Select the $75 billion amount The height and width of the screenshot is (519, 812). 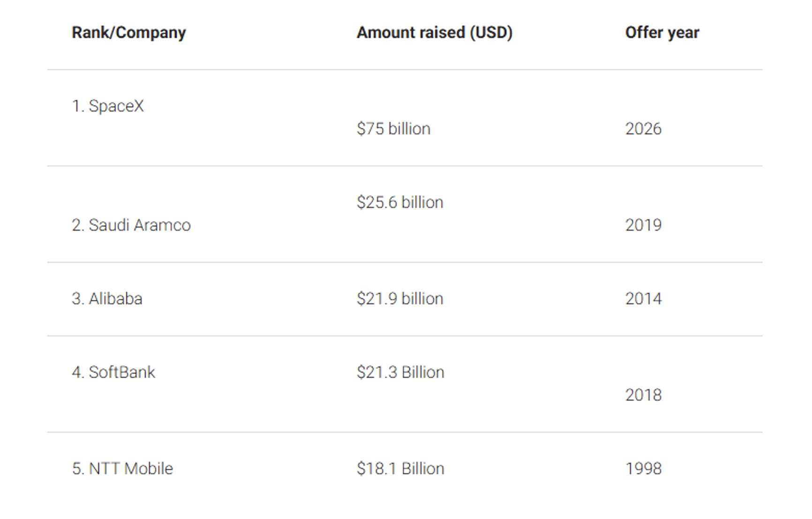(393, 129)
